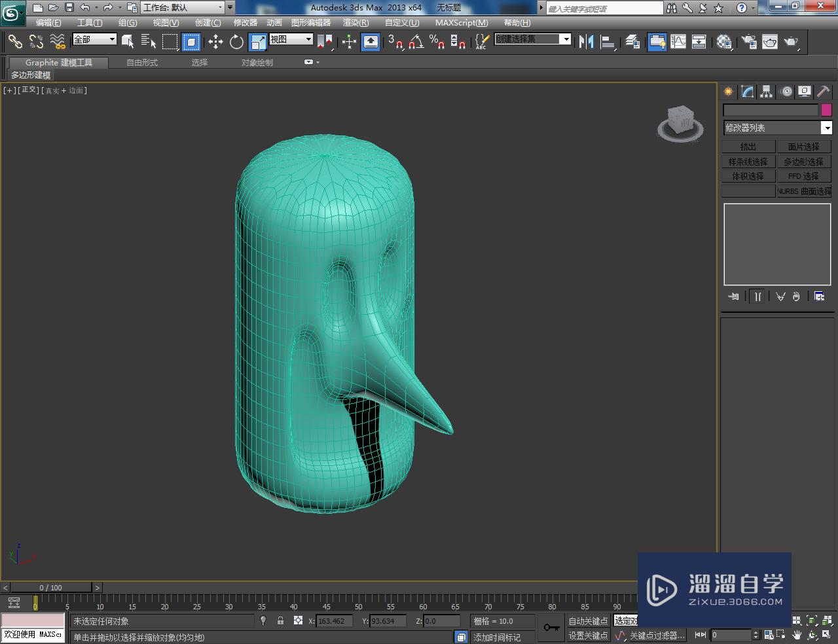The width and height of the screenshot is (838, 644).
Task: Open the 修改器 menu
Action: [246, 22]
